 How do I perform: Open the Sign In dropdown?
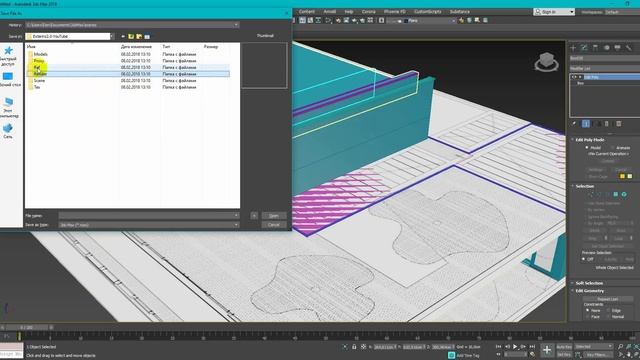(571, 12)
